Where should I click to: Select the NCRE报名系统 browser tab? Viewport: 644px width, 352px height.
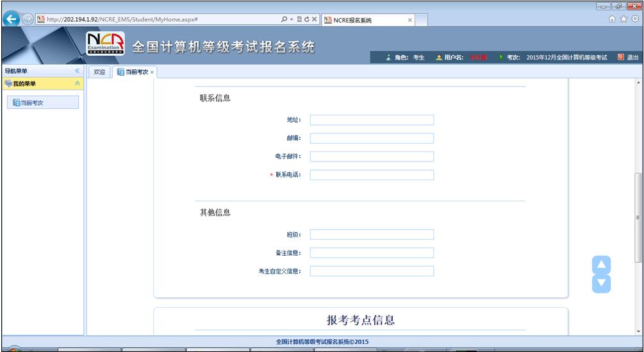point(368,20)
